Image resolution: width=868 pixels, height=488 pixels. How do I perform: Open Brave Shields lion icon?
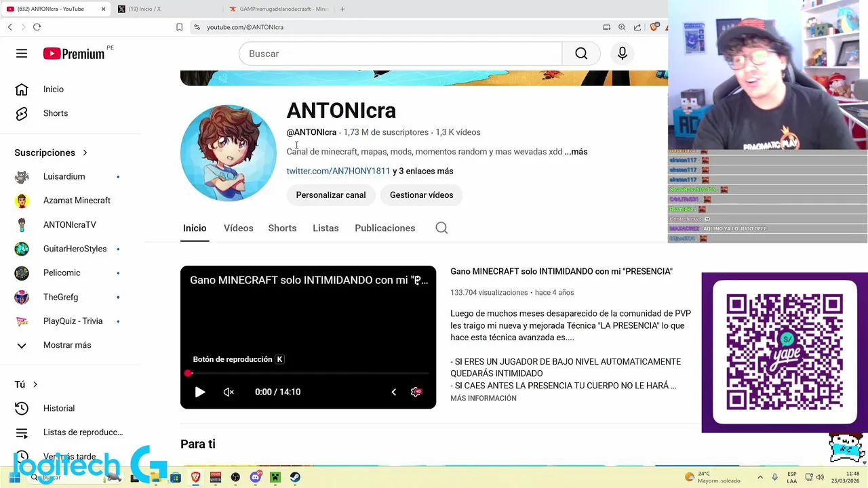[x=654, y=27]
